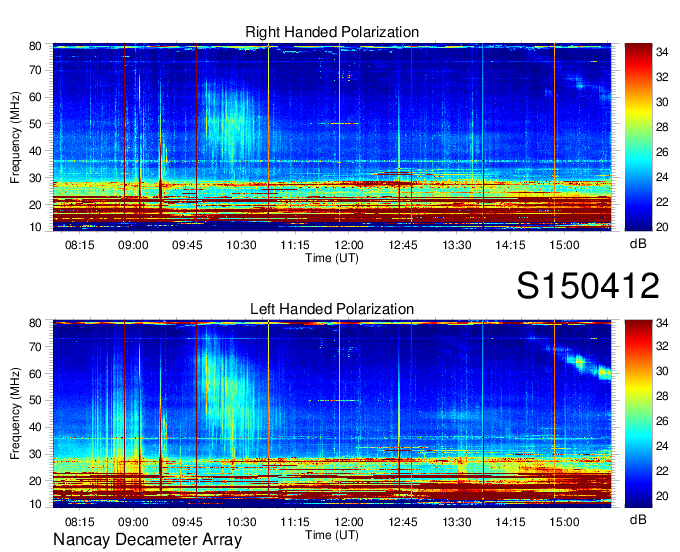Click the right-handed polarization color bar
The image size is (680, 552).
tap(638, 137)
